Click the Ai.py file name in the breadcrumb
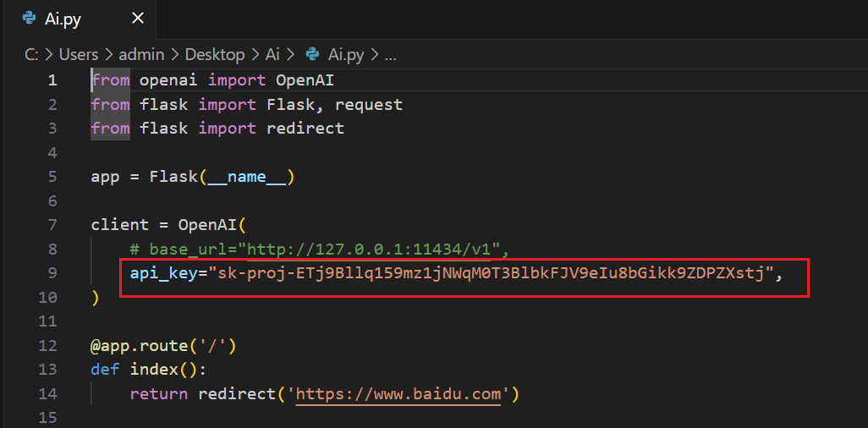This screenshot has height=428, width=868. coord(346,54)
